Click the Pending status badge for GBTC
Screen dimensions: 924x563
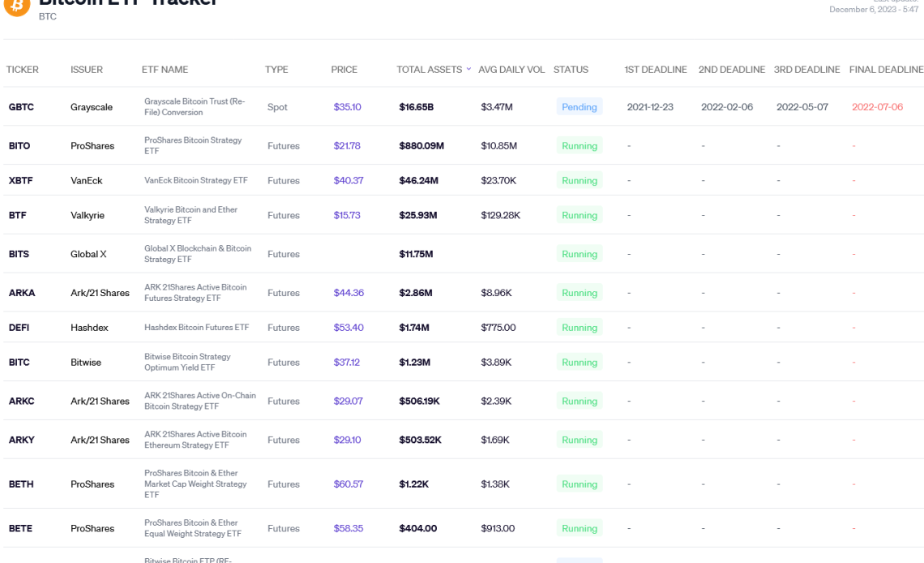click(x=580, y=107)
